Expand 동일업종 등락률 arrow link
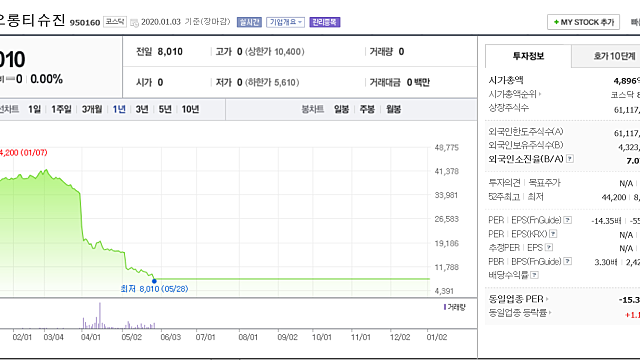 (550, 313)
